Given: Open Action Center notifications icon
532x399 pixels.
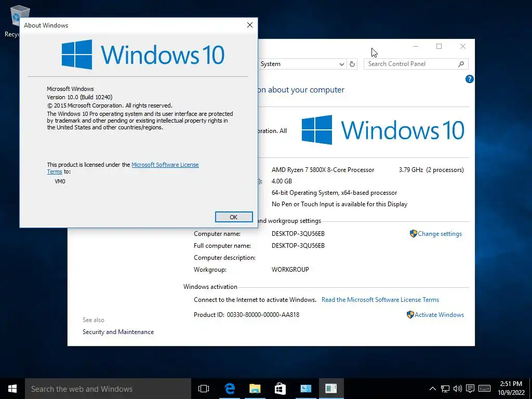Looking at the screenshot, I should click(470, 389).
